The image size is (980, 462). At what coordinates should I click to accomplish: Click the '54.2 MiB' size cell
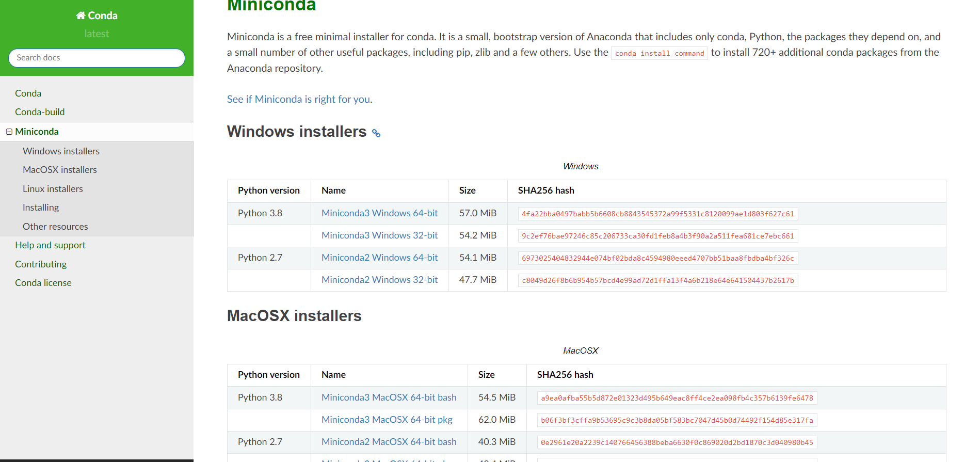[478, 235]
